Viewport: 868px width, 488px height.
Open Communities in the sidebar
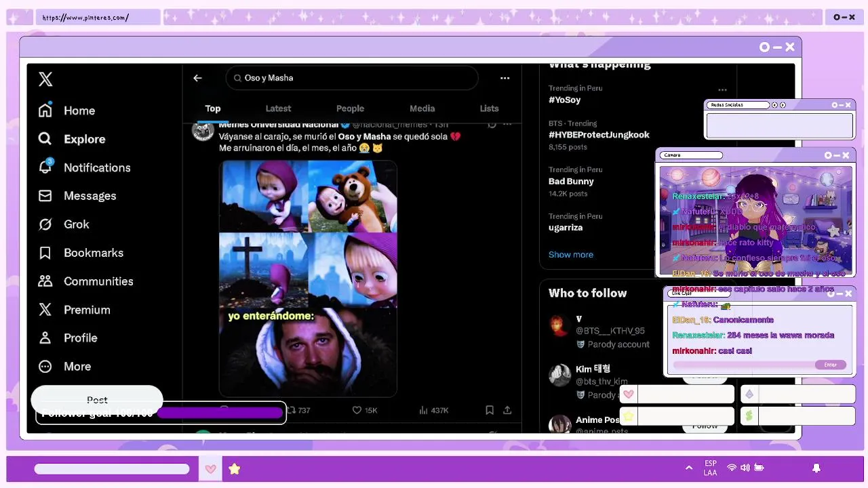[85, 281]
